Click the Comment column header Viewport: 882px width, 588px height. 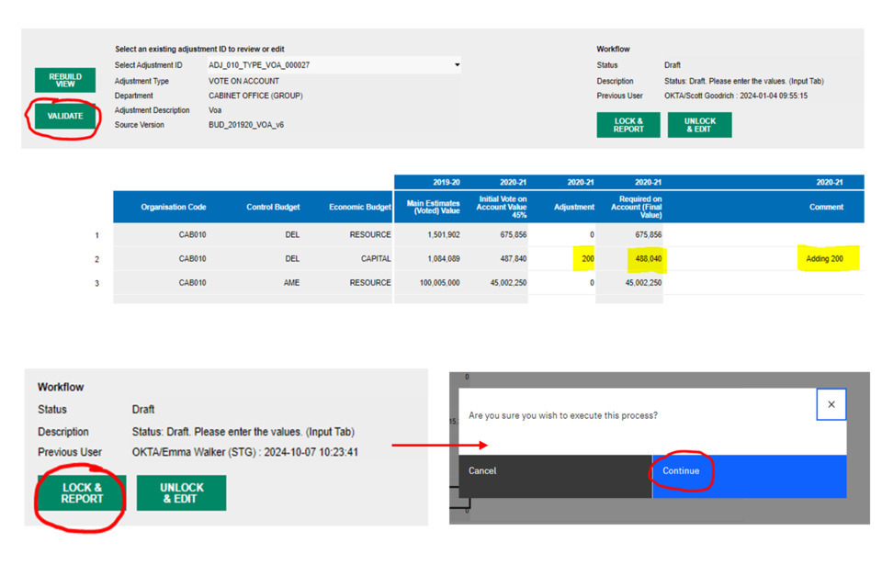(x=825, y=207)
